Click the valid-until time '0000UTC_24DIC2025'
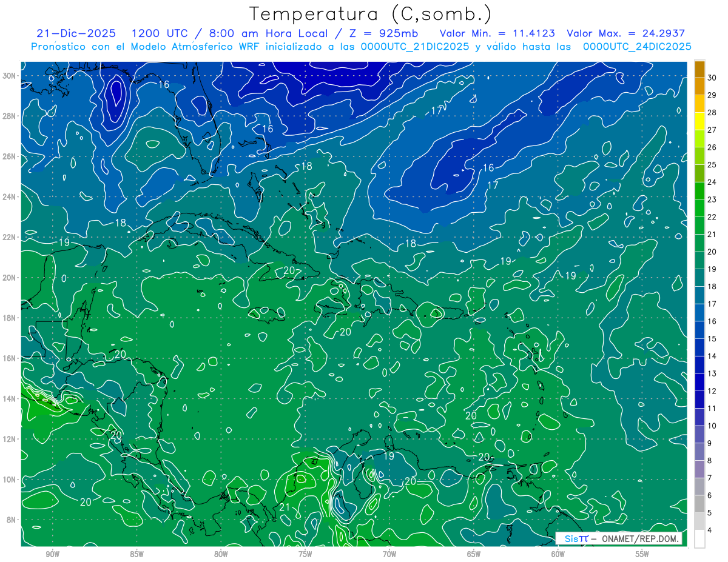This screenshot has height=562, width=728. [x=637, y=47]
